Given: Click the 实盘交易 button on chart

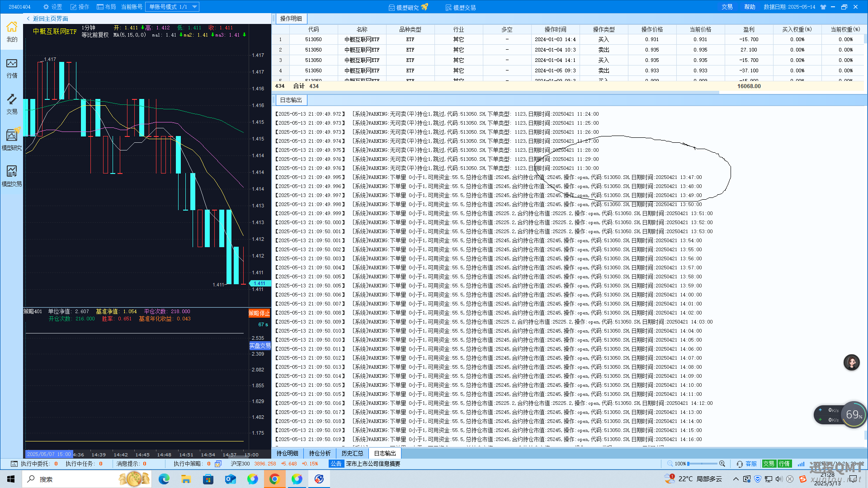Looking at the screenshot, I should 260,346.
